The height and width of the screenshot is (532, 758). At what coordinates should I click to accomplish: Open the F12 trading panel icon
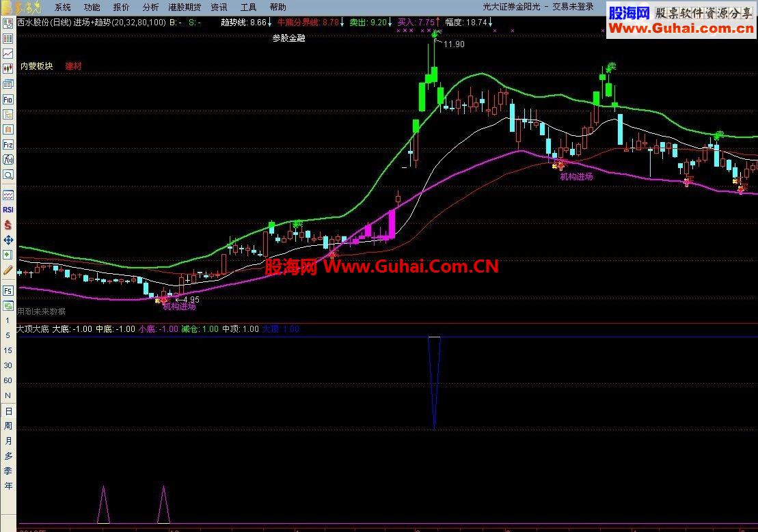point(8,145)
